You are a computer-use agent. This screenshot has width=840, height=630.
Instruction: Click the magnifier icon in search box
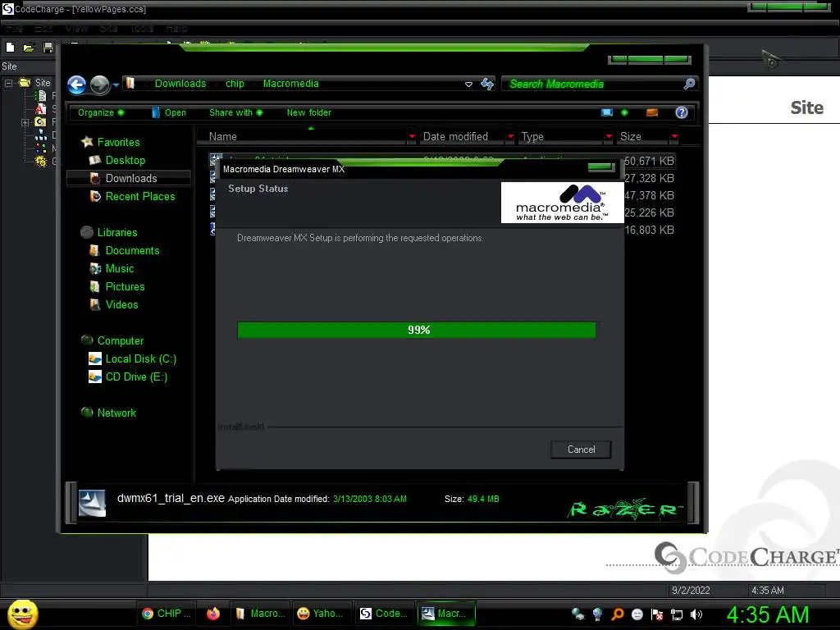pos(689,84)
